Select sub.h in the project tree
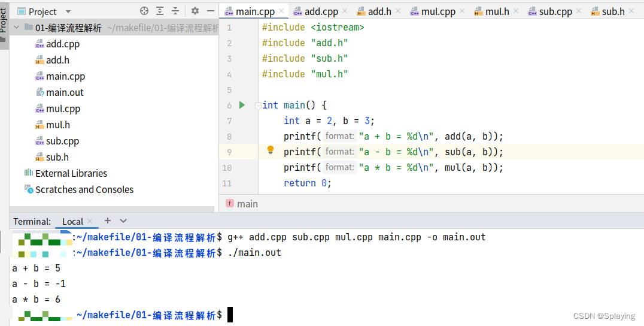The height and width of the screenshot is (326, 644). (52, 157)
